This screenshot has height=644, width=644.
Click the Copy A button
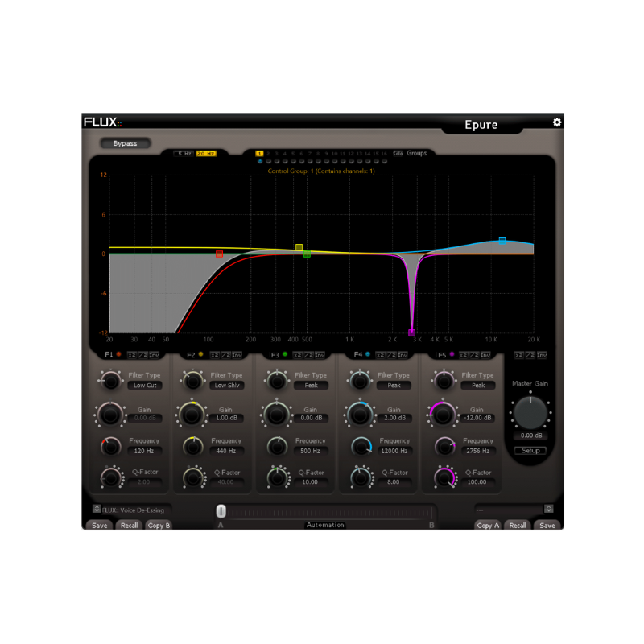(488, 526)
